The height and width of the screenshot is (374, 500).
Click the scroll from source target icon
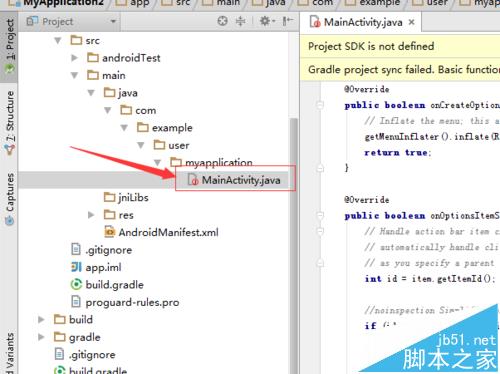(x=222, y=21)
